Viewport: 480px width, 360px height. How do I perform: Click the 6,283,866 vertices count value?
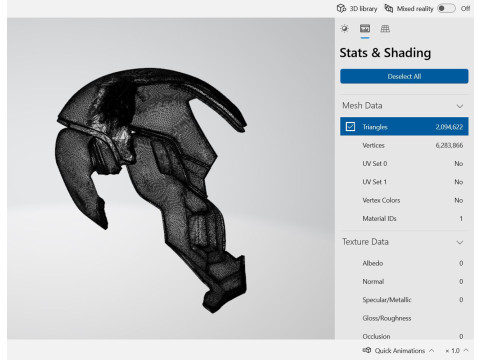449,145
